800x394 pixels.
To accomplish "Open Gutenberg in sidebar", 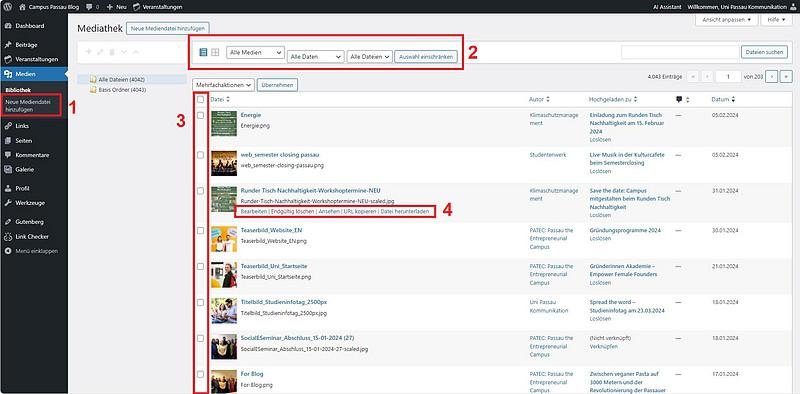I will [29, 222].
